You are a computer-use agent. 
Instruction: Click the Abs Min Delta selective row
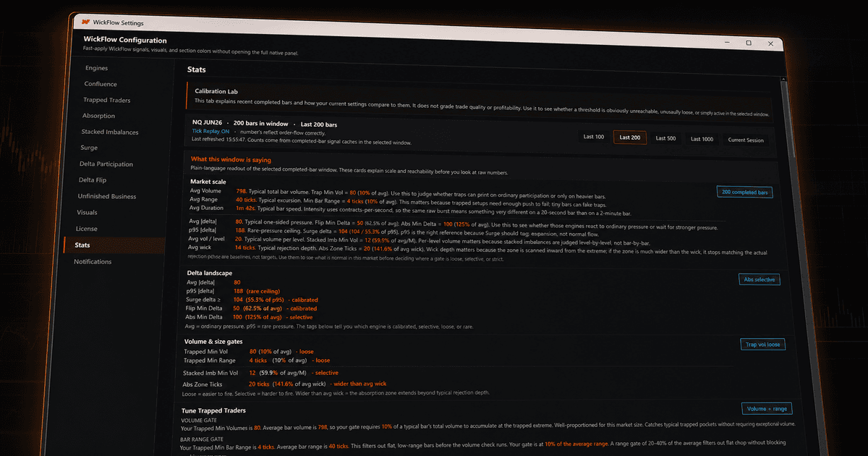(x=249, y=316)
